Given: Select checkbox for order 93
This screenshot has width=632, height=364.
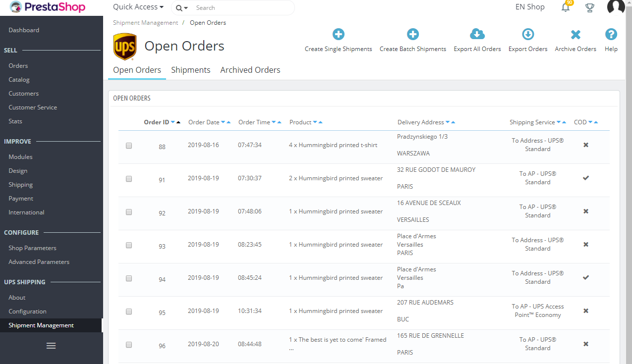Looking at the screenshot, I should tap(129, 245).
